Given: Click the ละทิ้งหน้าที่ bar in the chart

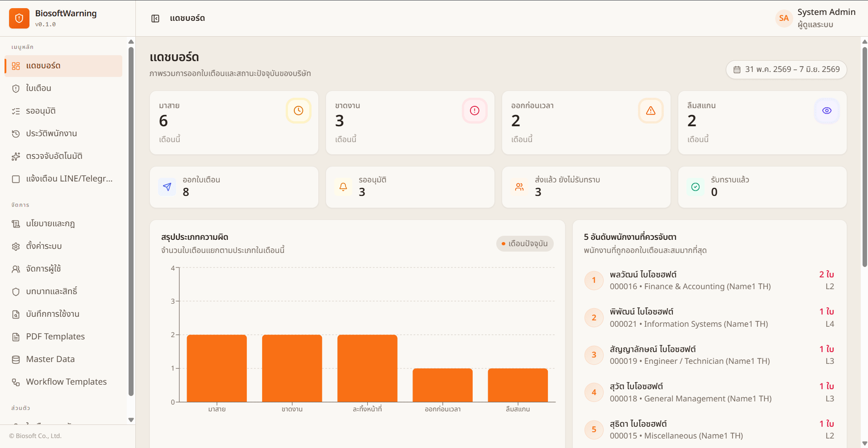Looking at the screenshot, I should pyautogui.click(x=367, y=368).
